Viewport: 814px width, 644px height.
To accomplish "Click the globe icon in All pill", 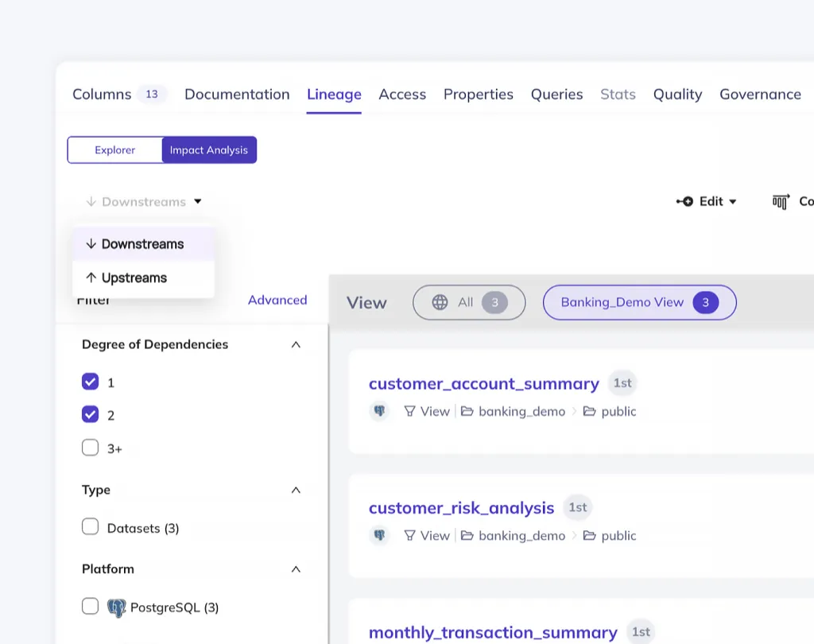I will pyautogui.click(x=440, y=302).
